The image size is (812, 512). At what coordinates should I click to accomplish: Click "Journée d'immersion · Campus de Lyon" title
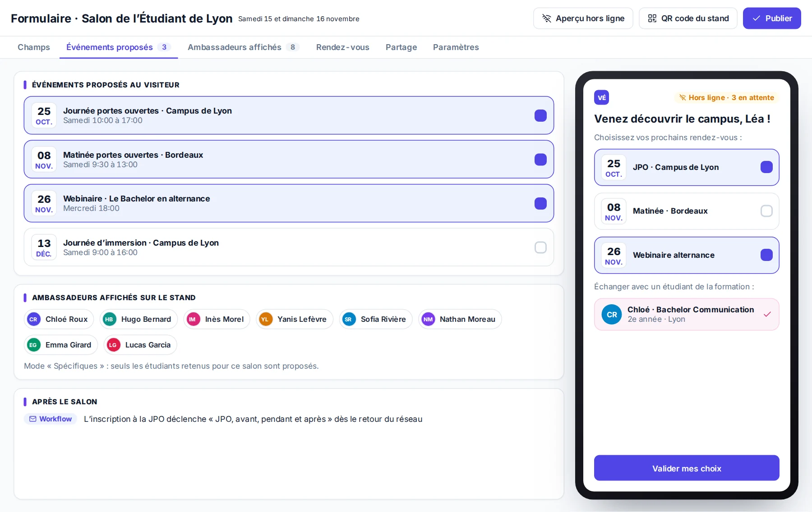[141, 242]
